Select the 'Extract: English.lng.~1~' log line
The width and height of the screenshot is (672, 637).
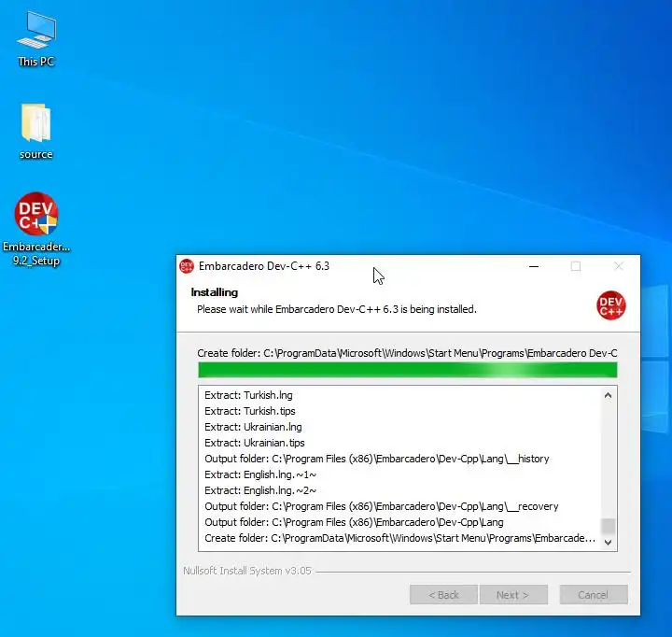click(x=260, y=474)
